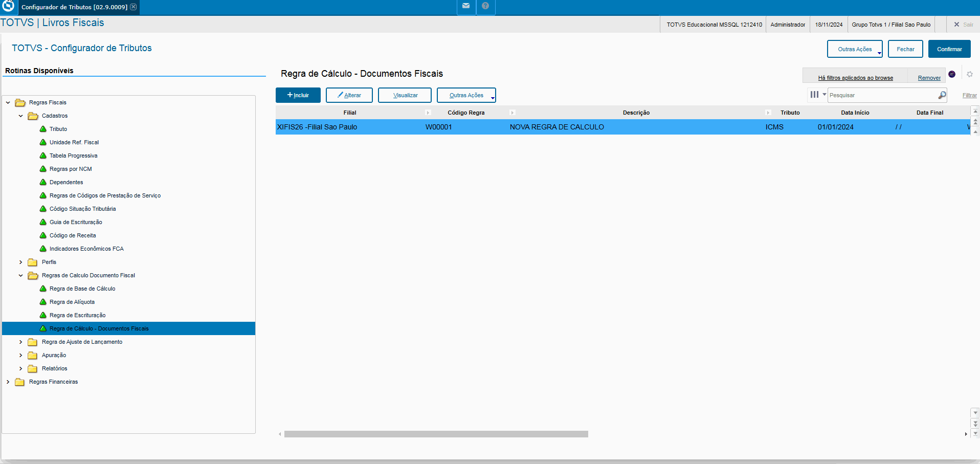
Task: Click the Visualizar button
Action: [x=405, y=95]
